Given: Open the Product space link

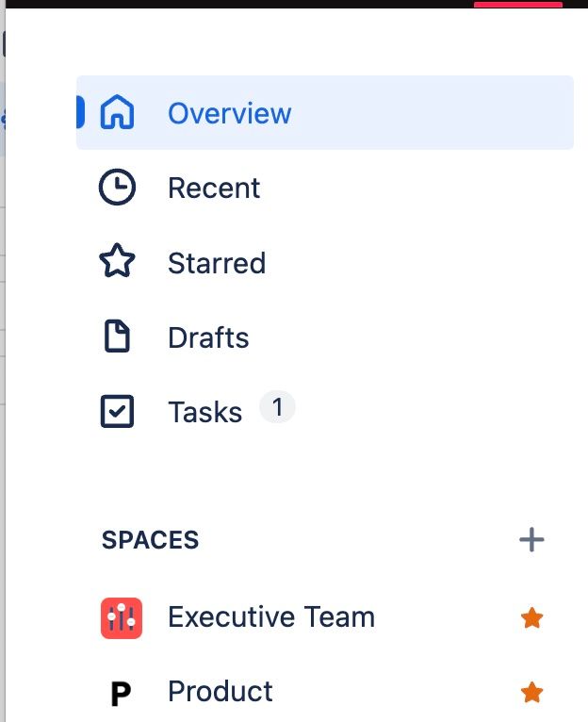Looking at the screenshot, I should (220, 692).
